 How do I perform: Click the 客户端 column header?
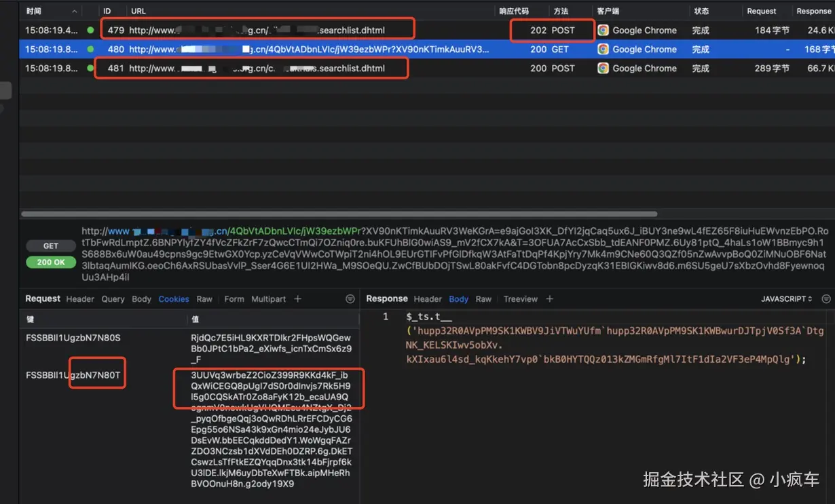click(x=608, y=11)
